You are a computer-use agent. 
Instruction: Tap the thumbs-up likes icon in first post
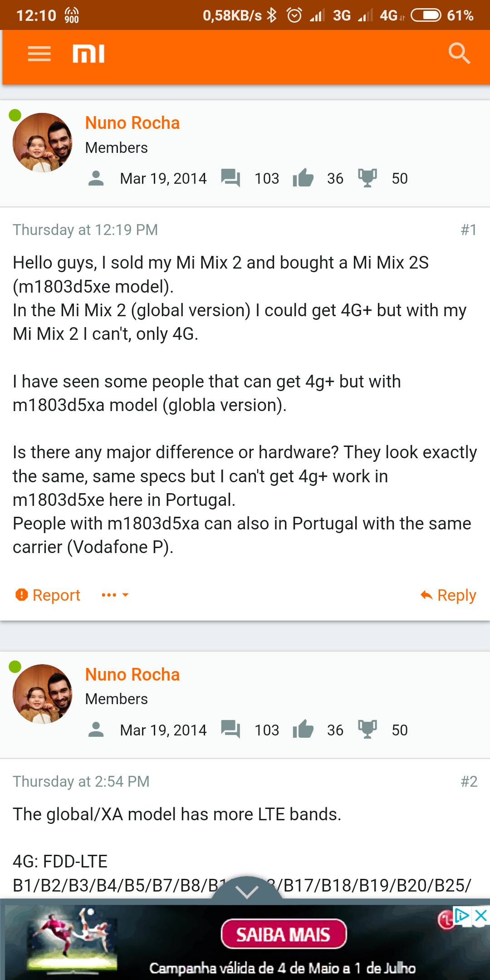303,178
